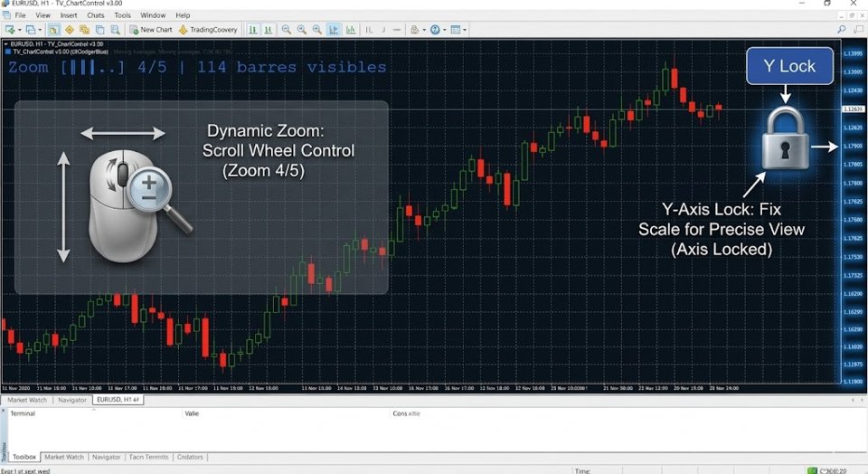Switch to bar chart icon
This screenshot has height=474, width=868.
253,29
